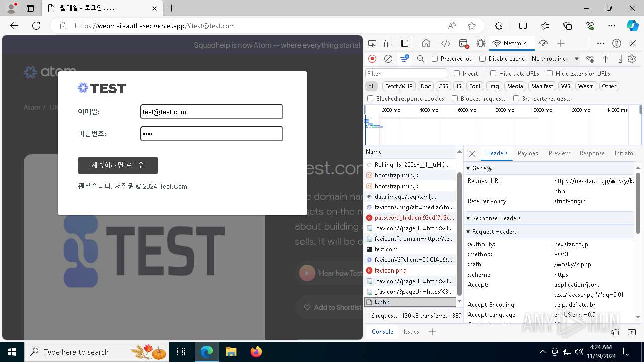Open network conditions wifi-gear icon
644x362 pixels.
pos(590,59)
